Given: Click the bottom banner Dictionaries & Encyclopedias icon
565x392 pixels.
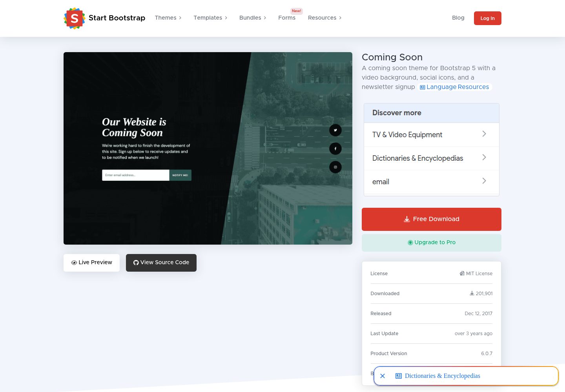Looking at the screenshot, I should coord(399,376).
